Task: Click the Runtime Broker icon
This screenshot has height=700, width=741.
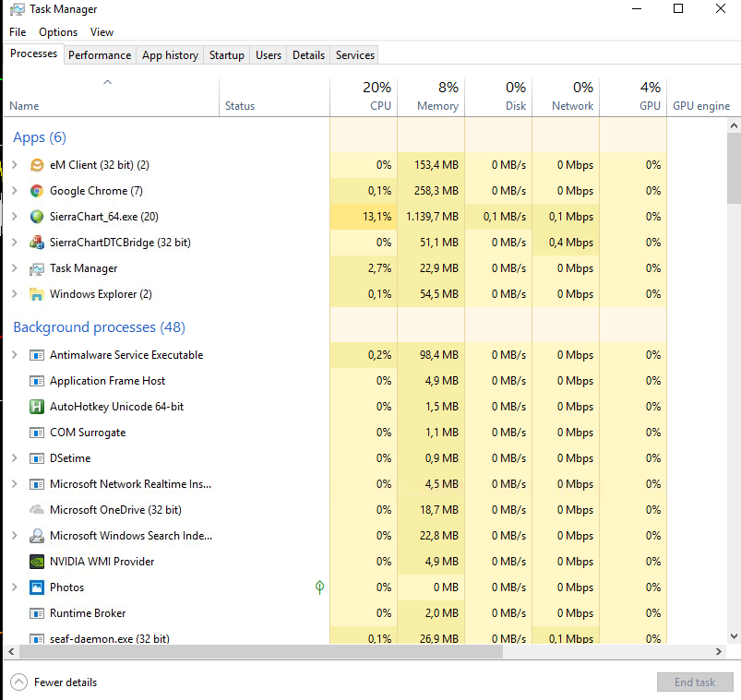Action: 36,613
